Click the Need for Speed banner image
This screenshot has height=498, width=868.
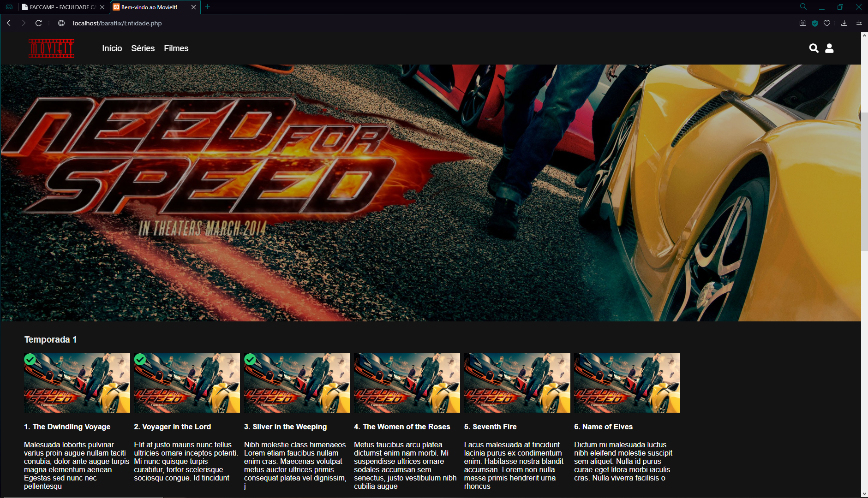coord(431,193)
